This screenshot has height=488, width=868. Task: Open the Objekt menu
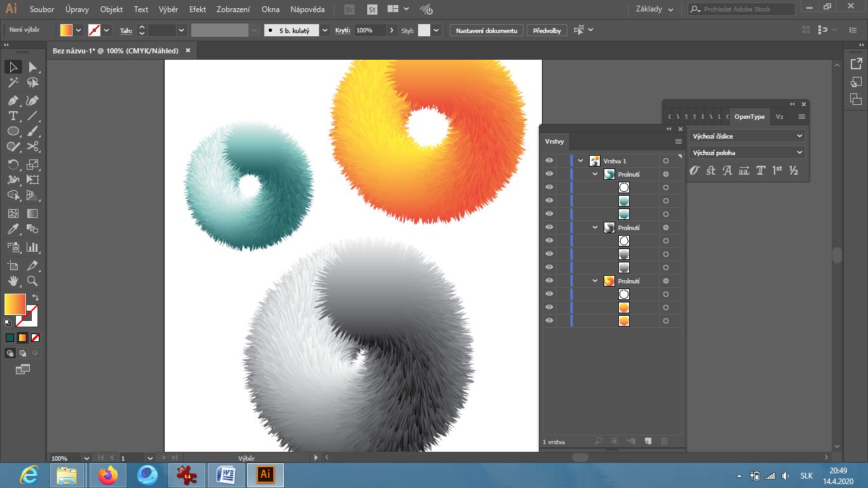click(x=111, y=10)
